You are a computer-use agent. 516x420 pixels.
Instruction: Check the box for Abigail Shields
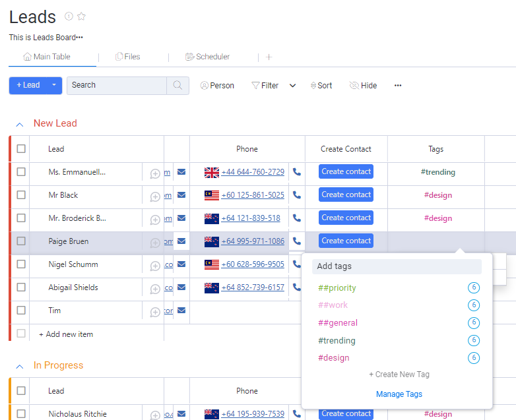(21, 287)
